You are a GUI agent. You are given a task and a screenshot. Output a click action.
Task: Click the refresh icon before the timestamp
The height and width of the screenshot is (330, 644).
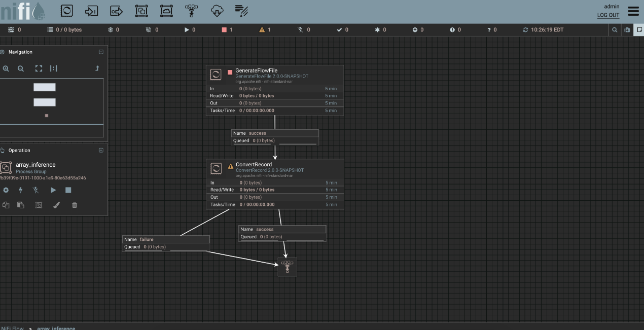(525, 30)
